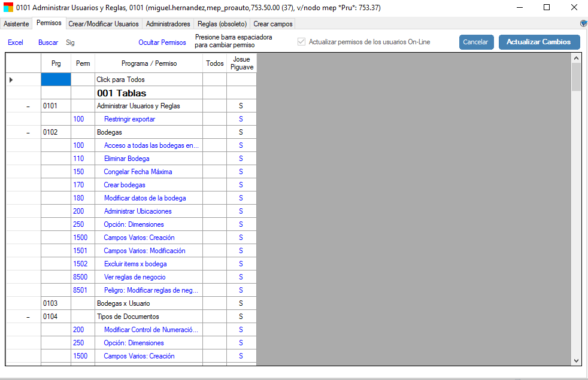Select Ver reglas de negocio permission
The image size is (588, 380).
[149, 277]
